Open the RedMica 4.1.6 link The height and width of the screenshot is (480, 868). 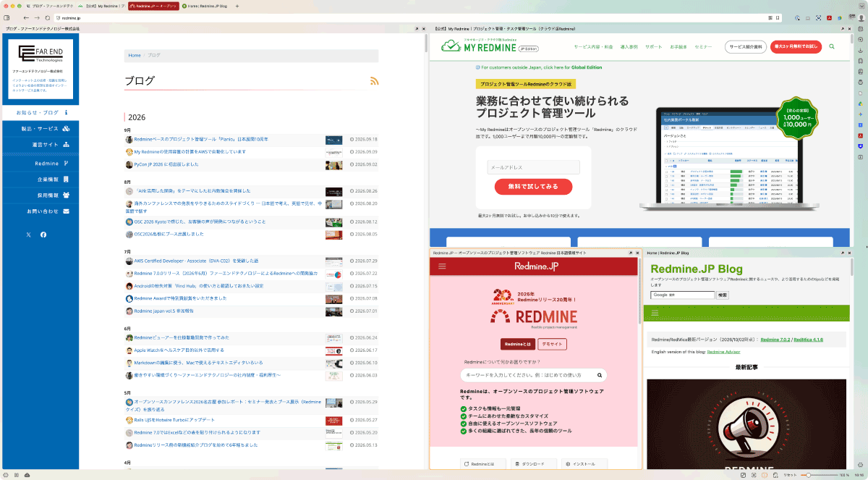click(x=808, y=339)
